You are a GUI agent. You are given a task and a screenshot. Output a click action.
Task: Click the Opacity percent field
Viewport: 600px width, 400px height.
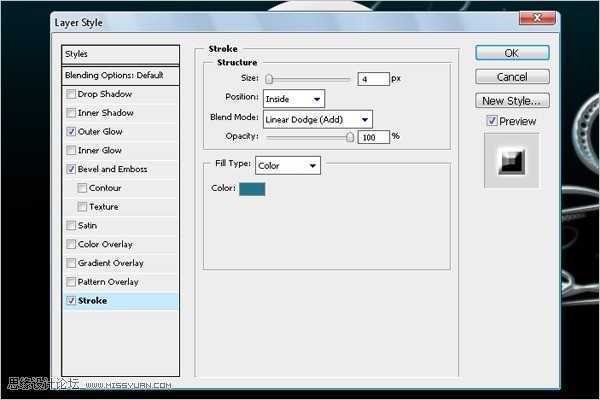click(373, 137)
